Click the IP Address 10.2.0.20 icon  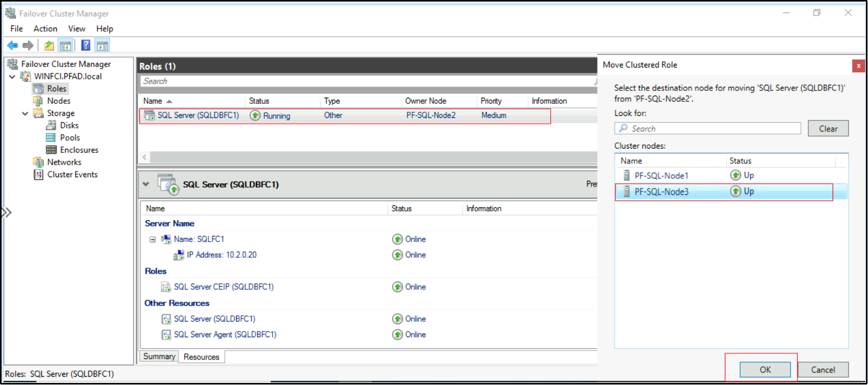[179, 255]
